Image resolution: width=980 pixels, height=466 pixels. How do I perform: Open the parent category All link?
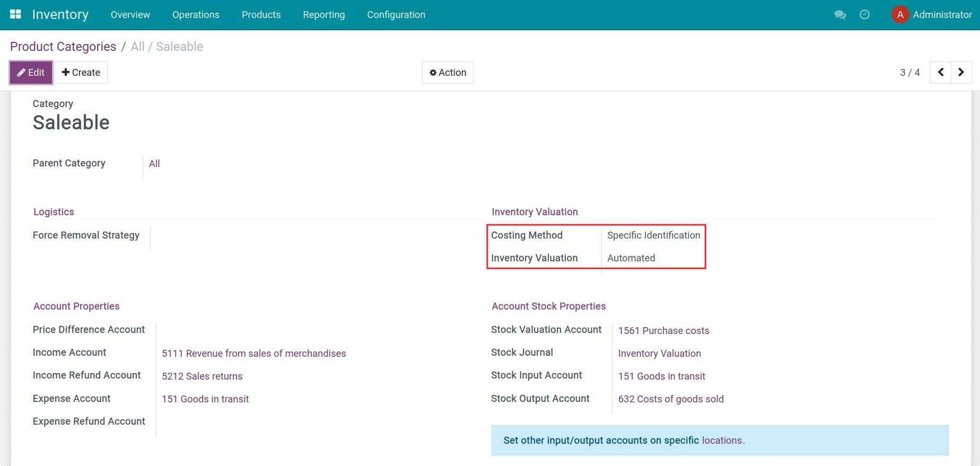point(154,164)
